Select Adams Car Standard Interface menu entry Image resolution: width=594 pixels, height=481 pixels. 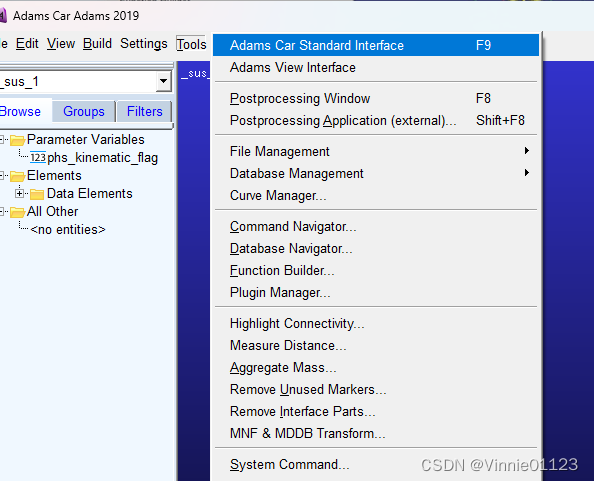click(376, 45)
